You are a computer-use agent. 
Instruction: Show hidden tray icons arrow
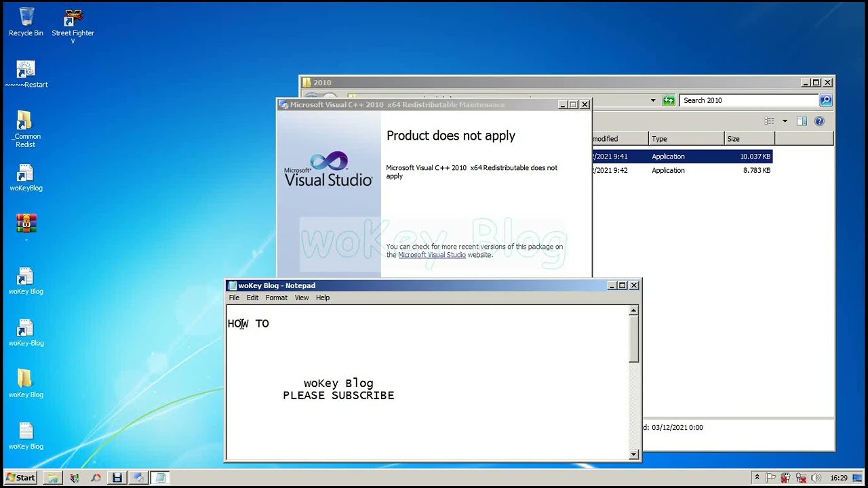[757, 478]
